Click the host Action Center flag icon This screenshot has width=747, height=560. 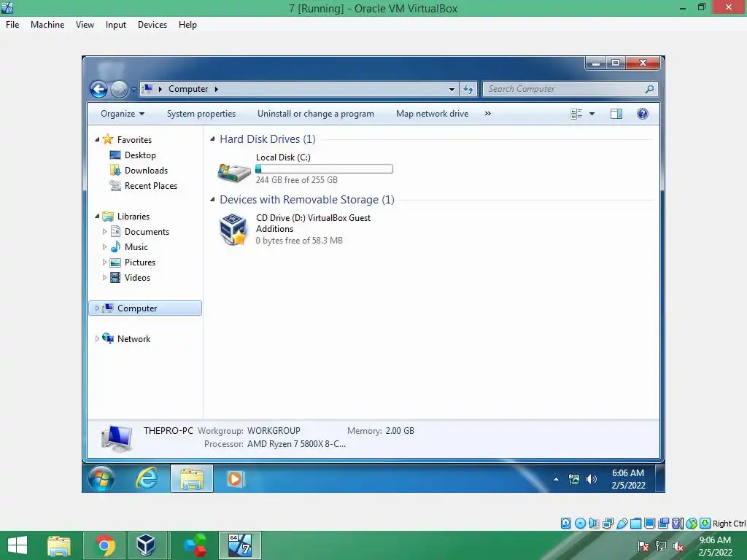[x=643, y=546]
